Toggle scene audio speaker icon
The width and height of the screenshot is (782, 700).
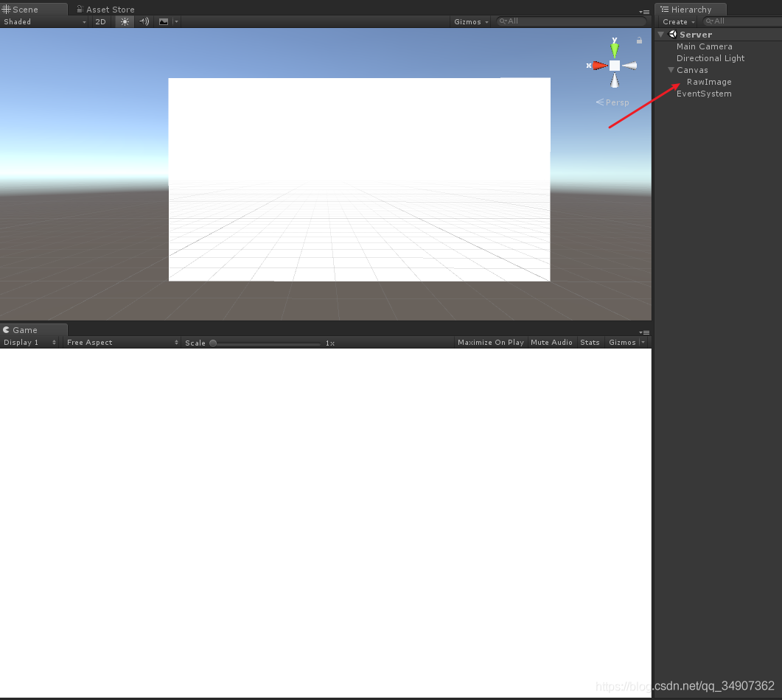point(144,21)
